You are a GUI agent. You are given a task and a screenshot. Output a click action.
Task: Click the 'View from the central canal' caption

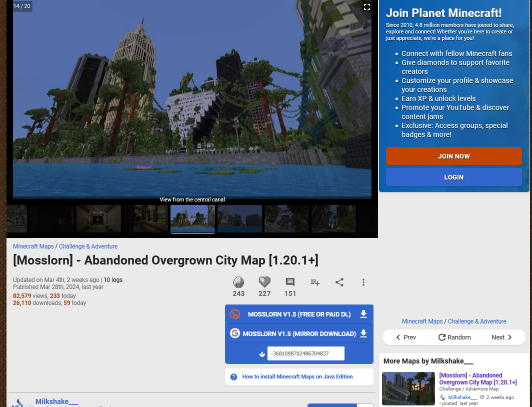coord(192,199)
